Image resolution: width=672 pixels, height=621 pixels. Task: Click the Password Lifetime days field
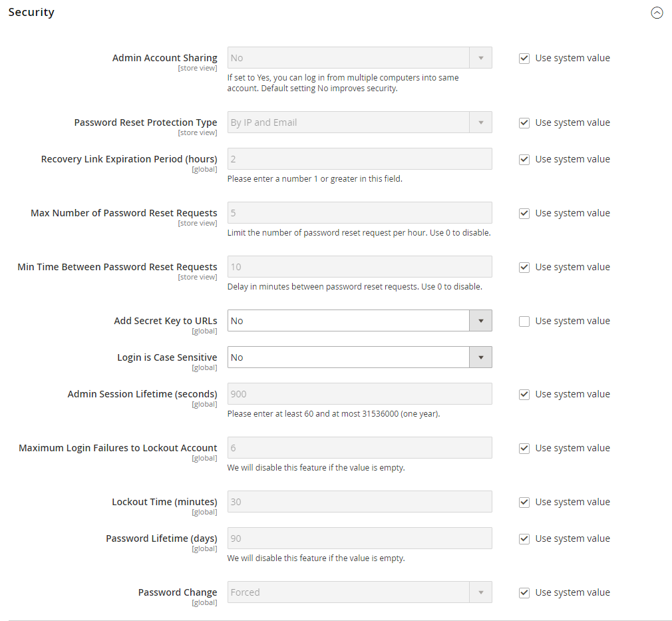(359, 538)
